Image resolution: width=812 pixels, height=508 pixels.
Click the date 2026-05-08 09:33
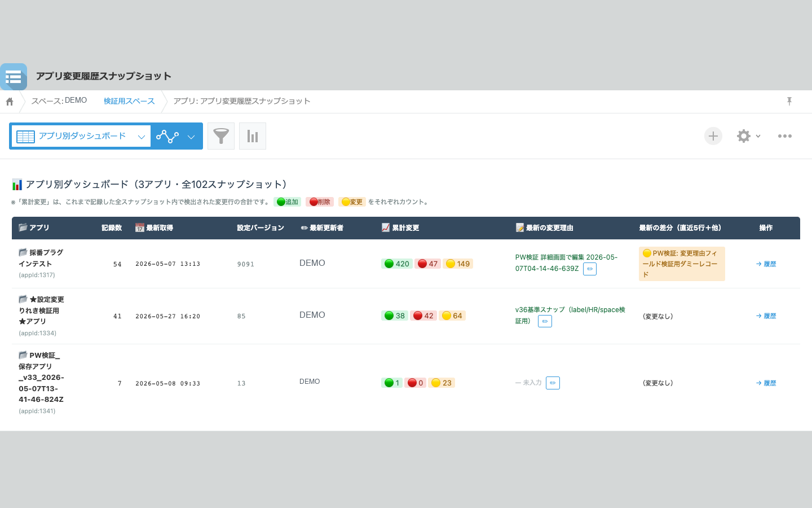point(168,383)
